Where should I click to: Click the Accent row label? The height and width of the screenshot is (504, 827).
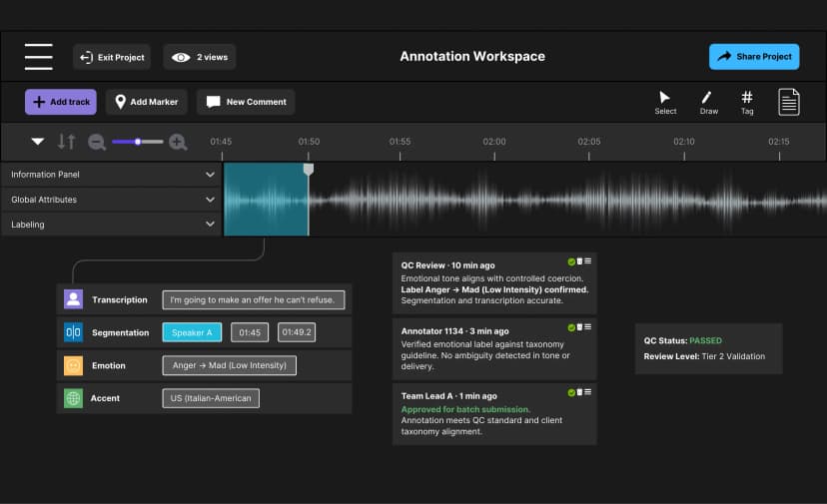pyautogui.click(x=105, y=398)
